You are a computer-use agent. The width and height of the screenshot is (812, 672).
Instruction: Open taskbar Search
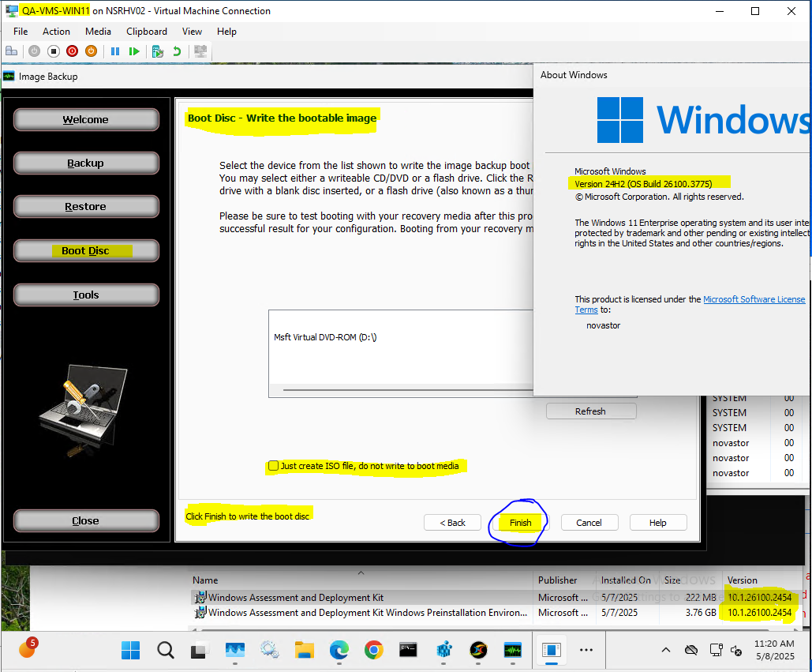[166, 650]
